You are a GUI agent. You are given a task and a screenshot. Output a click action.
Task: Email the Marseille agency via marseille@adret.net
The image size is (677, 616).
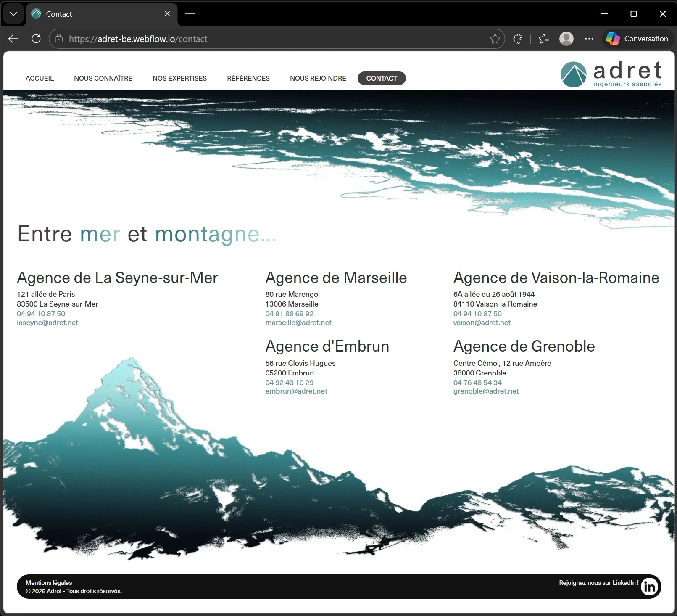click(x=298, y=323)
